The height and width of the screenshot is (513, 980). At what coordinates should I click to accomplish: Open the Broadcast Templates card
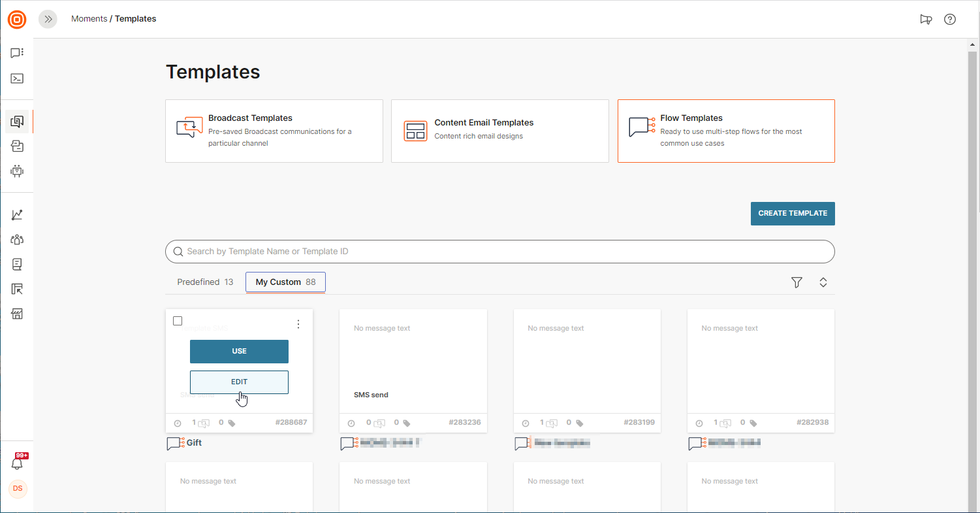click(274, 131)
